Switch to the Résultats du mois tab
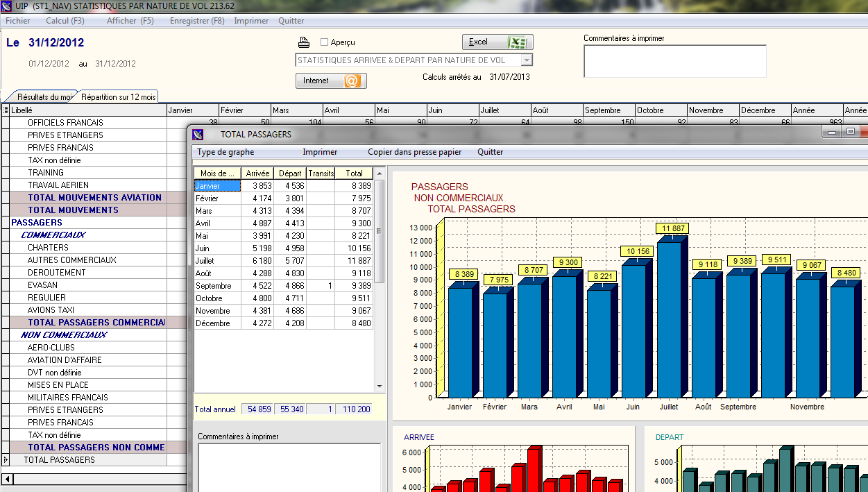Viewport: 868px width, 492px height. click(43, 97)
